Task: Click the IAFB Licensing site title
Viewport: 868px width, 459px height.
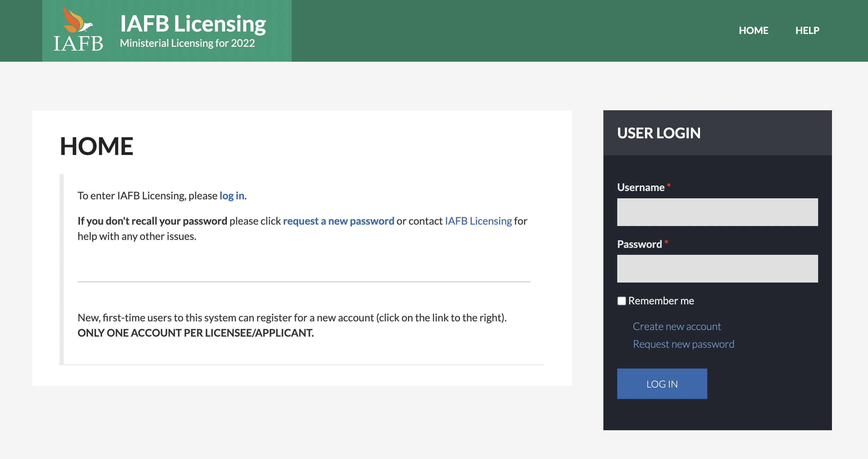Action: (193, 23)
